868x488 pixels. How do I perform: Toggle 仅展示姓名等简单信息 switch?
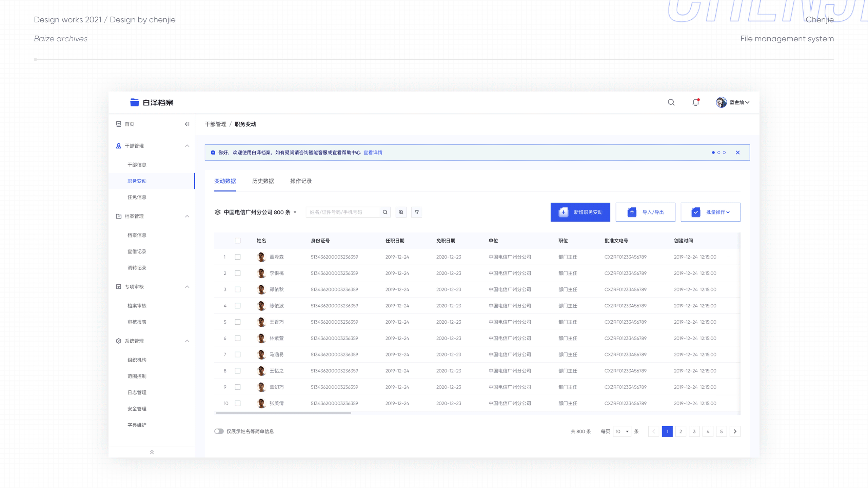click(219, 431)
